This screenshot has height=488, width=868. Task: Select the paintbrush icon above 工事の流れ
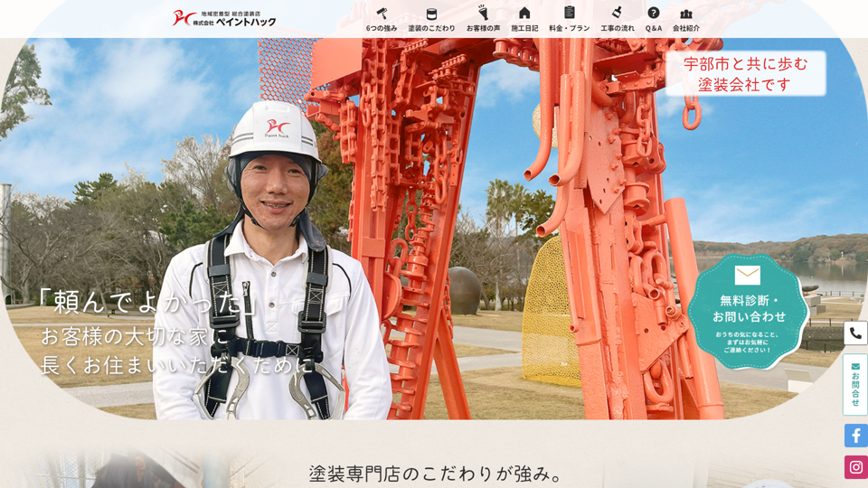coord(617,13)
